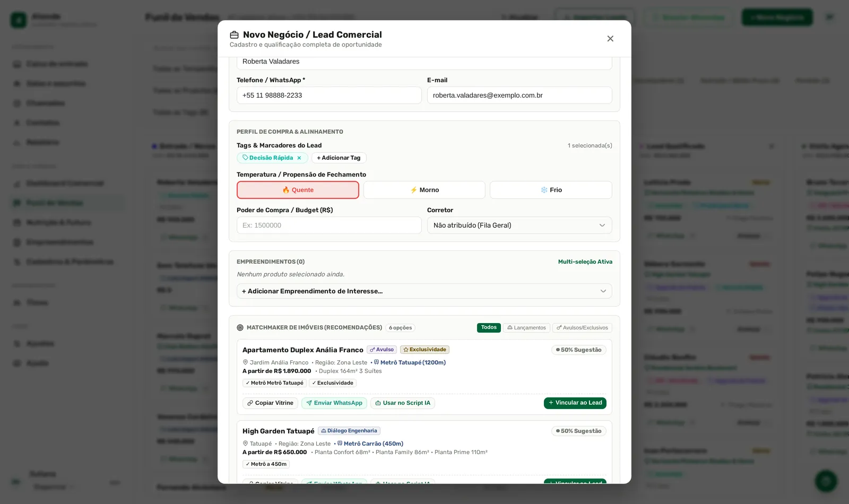Screen dimensions: 849x504
Task: Click the Matchmaker target icon
Action: [240, 328]
